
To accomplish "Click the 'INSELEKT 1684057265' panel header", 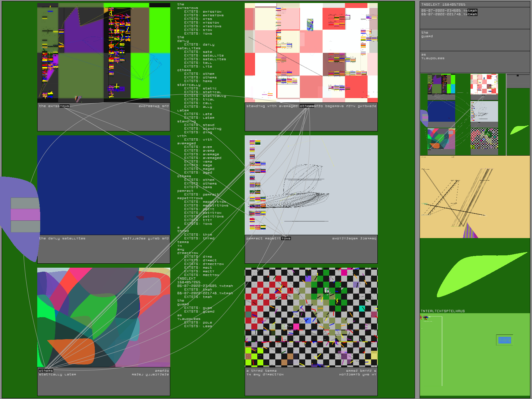I will [x=443, y=4].
